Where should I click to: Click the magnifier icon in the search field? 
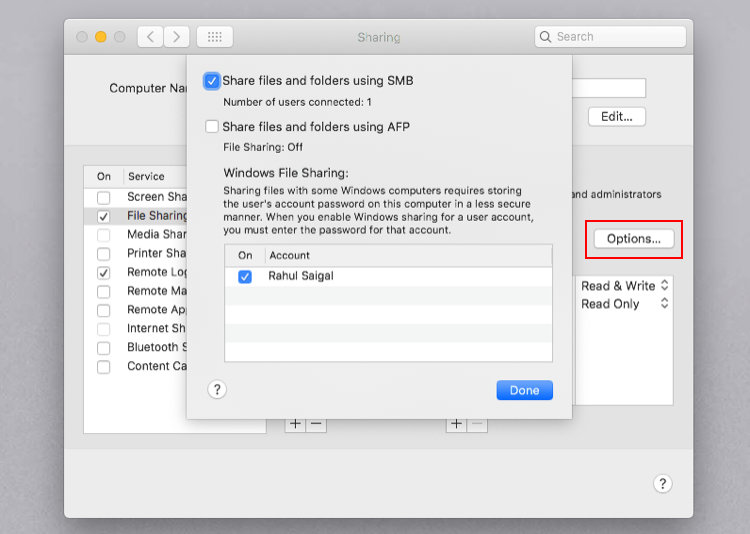coord(545,37)
